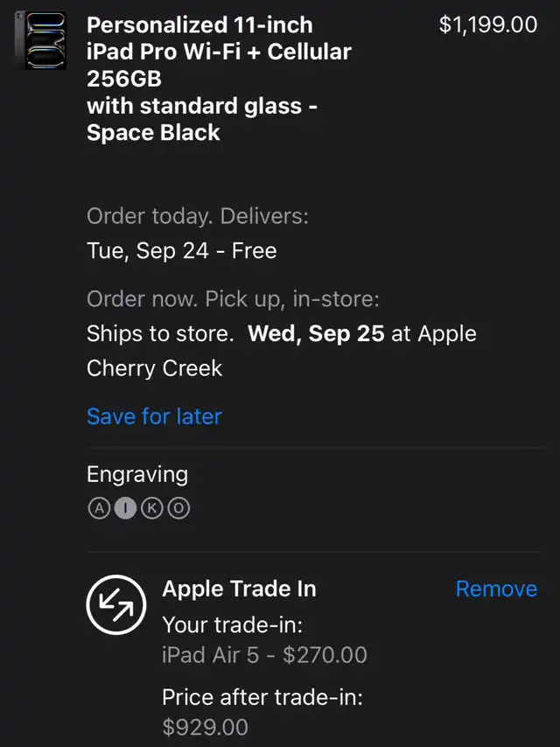This screenshot has height=747, width=560.
Task: Open the Apple Trade In heading
Action: pyautogui.click(x=239, y=589)
